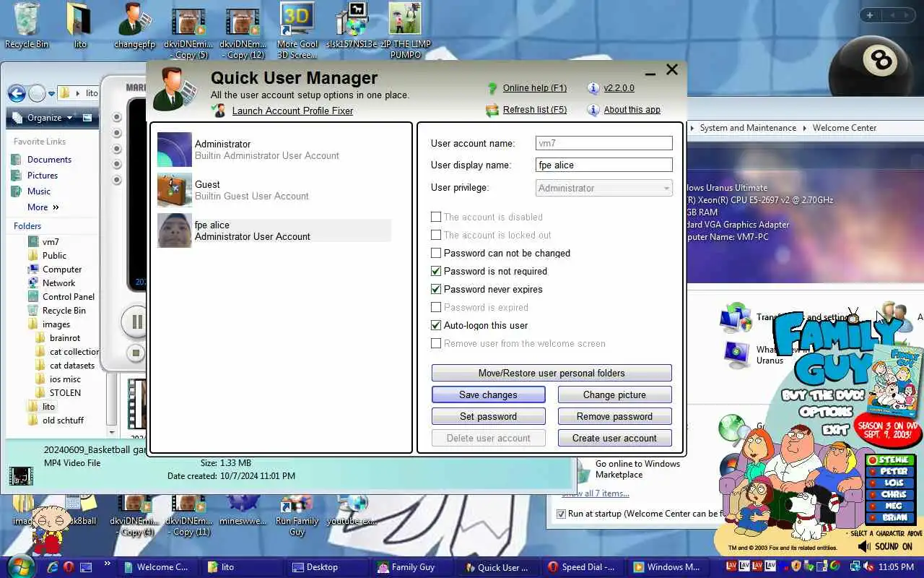Click the Music favorite link in Explorer
The width and height of the screenshot is (924, 578).
click(39, 191)
